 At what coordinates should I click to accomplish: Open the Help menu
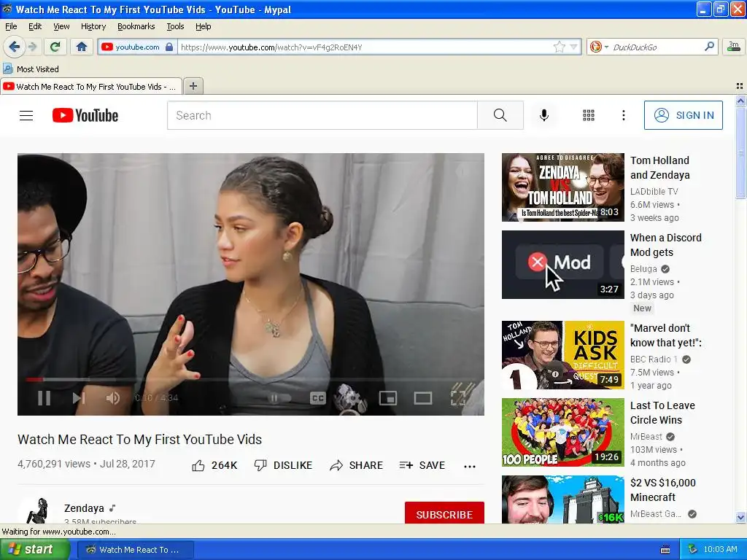click(203, 26)
